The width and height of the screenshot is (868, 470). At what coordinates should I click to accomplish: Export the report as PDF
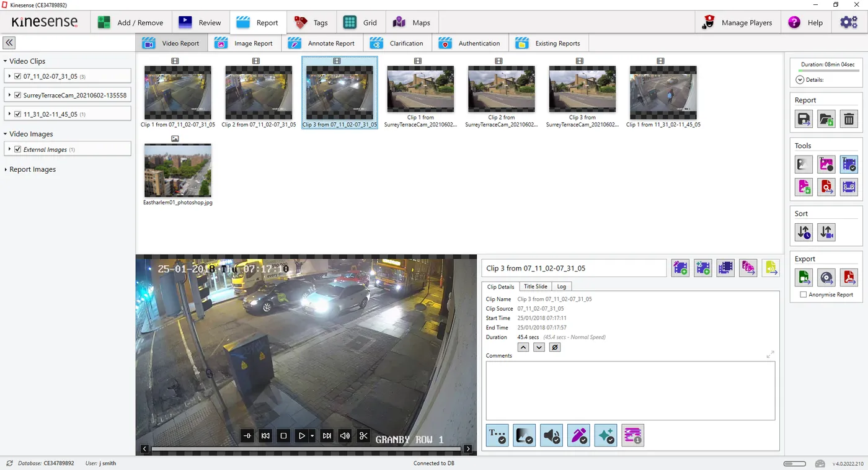point(849,277)
